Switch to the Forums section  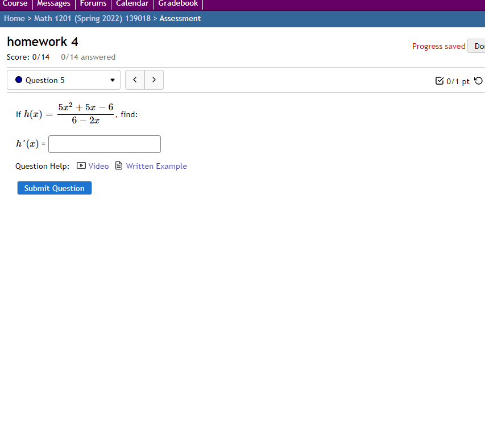[x=93, y=3]
